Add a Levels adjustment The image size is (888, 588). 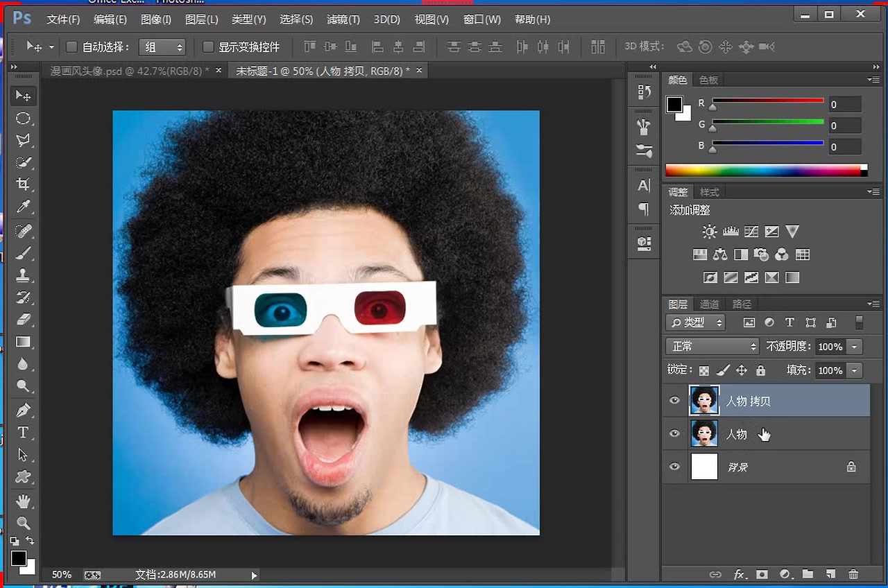[730, 232]
